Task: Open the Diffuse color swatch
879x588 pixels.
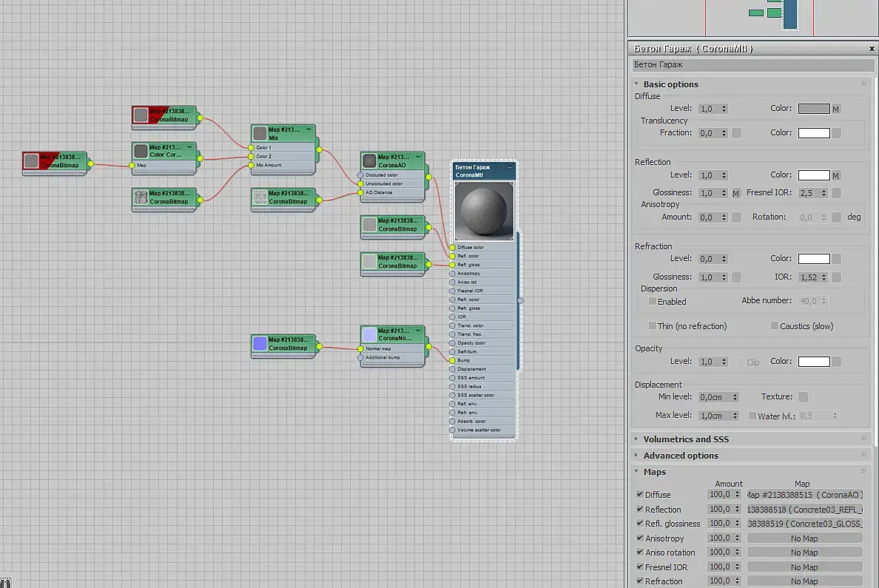Action: coord(814,109)
